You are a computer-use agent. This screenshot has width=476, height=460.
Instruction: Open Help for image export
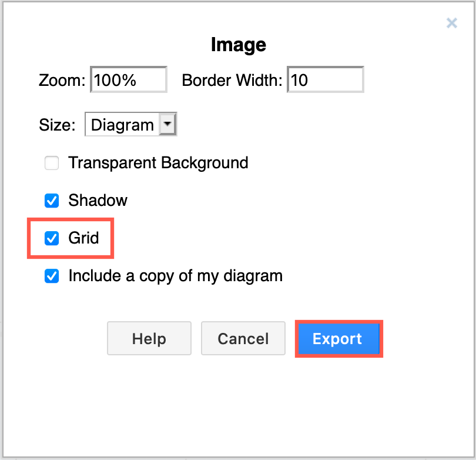click(x=149, y=338)
